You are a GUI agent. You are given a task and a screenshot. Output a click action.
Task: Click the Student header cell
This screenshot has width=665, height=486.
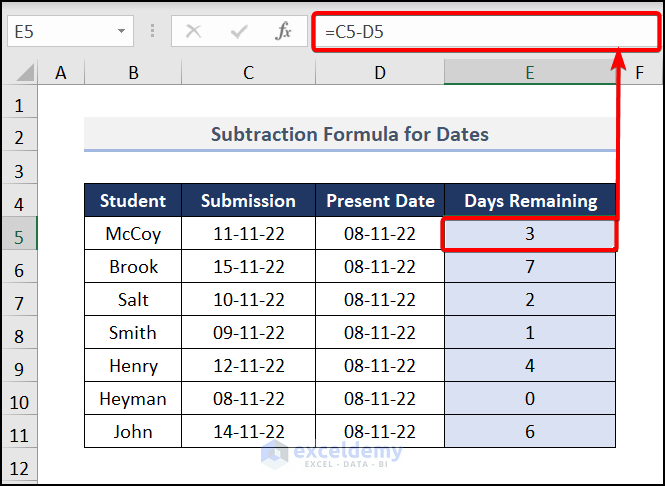click(133, 201)
